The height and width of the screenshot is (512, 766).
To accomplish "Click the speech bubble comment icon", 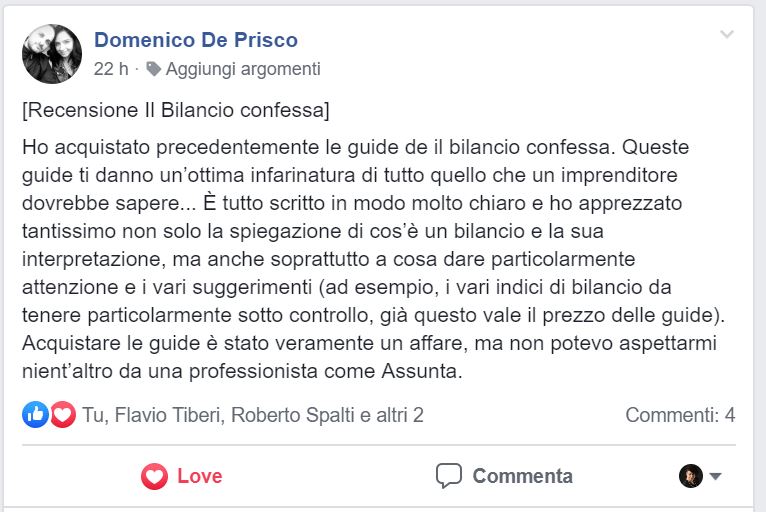I will [449, 476].
